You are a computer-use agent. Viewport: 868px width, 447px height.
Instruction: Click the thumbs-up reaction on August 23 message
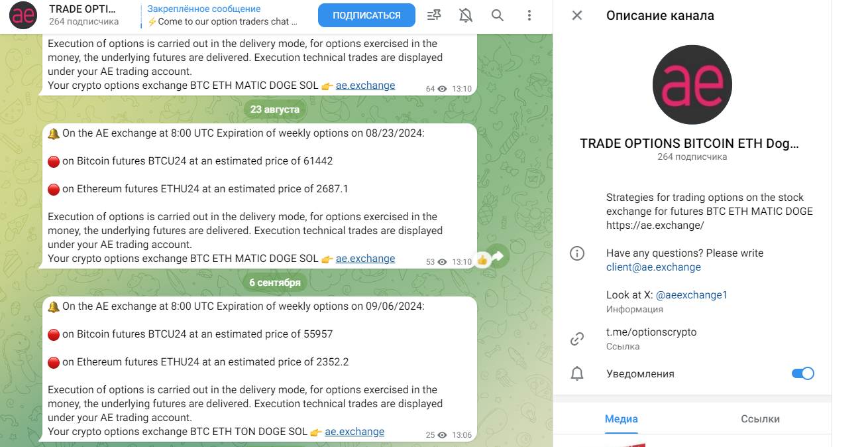tap(482, 260)
